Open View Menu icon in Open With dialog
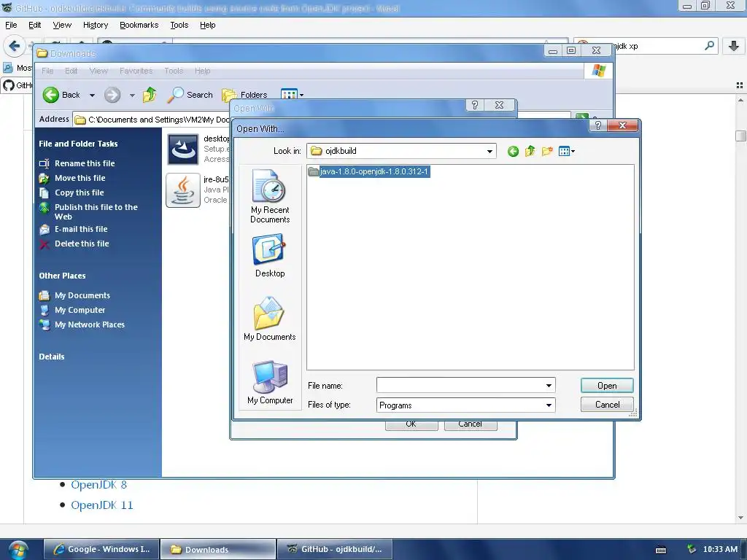 [x=566, y=152]
